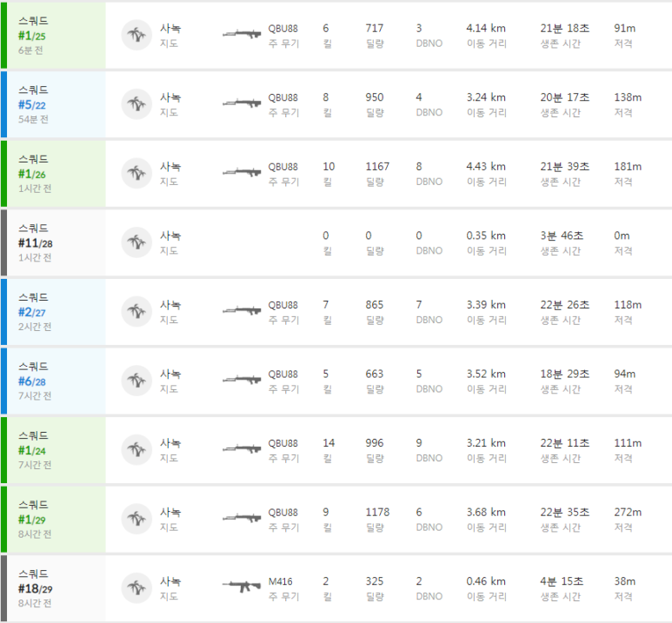672x623 pixels.
Task: Click the 22분 26초 survival time
Action: pos(564,305)
